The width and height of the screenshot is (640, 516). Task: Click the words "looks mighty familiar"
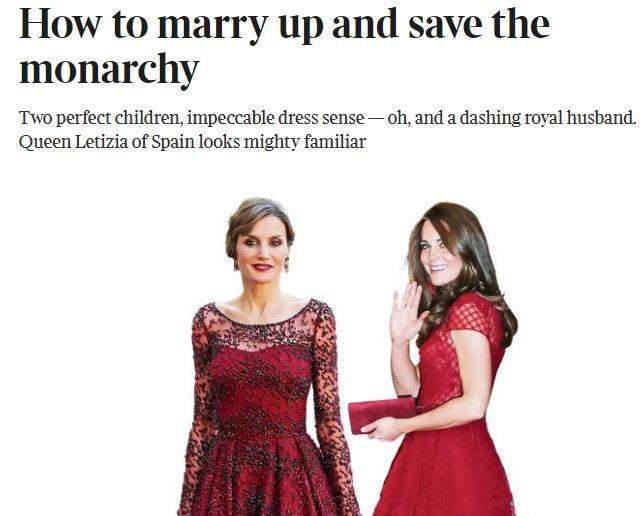coord(282,142)
